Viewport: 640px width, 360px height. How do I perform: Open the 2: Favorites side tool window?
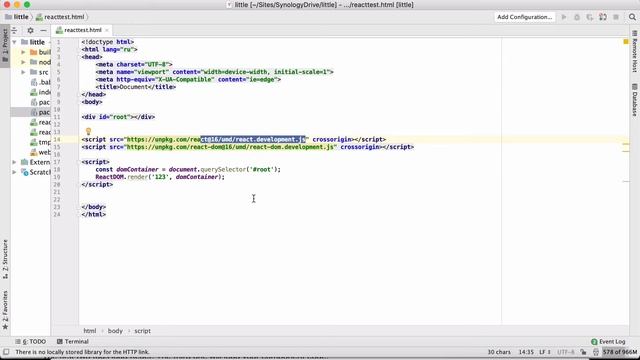(5, 310)
